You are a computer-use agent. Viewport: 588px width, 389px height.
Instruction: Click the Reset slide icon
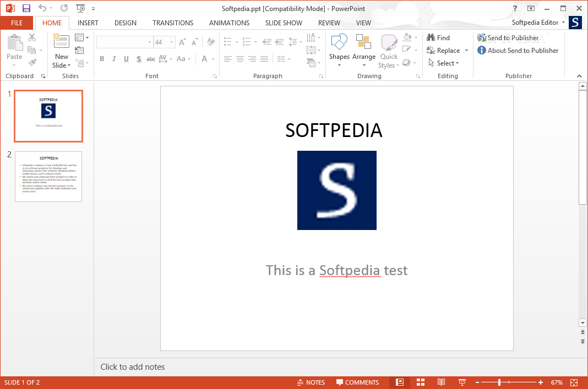click(x=79, y=50)
